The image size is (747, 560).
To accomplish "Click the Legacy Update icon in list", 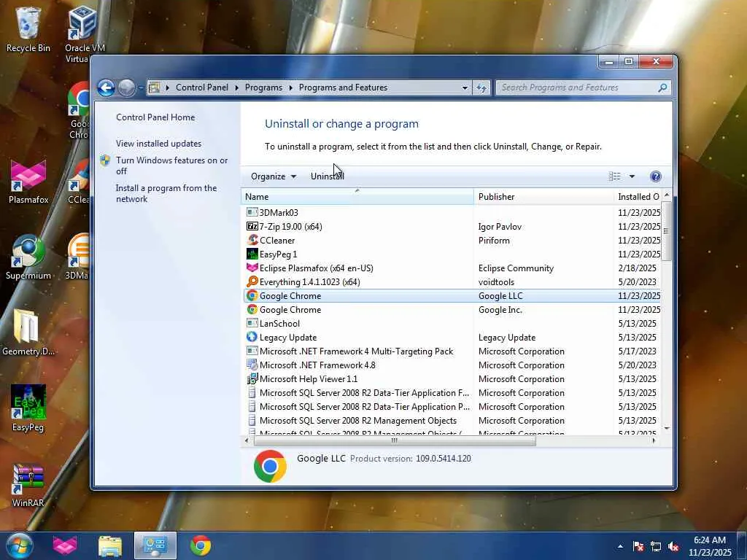I will [252, 337].
